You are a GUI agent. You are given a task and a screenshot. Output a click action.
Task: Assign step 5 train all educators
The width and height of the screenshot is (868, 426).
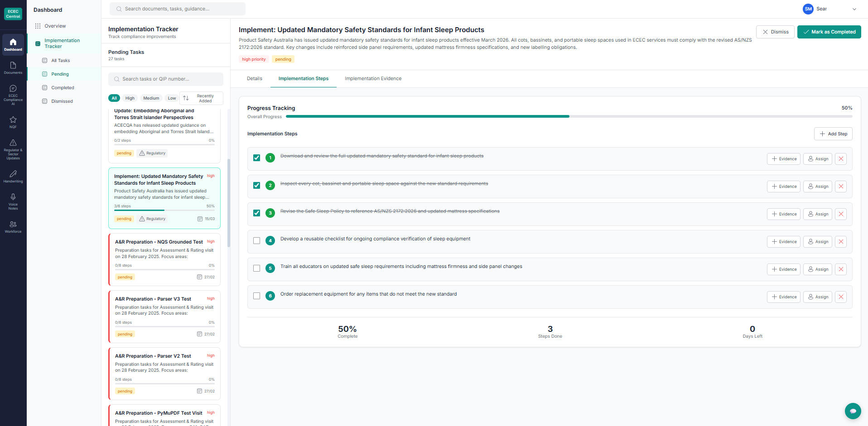click(818, 269)
